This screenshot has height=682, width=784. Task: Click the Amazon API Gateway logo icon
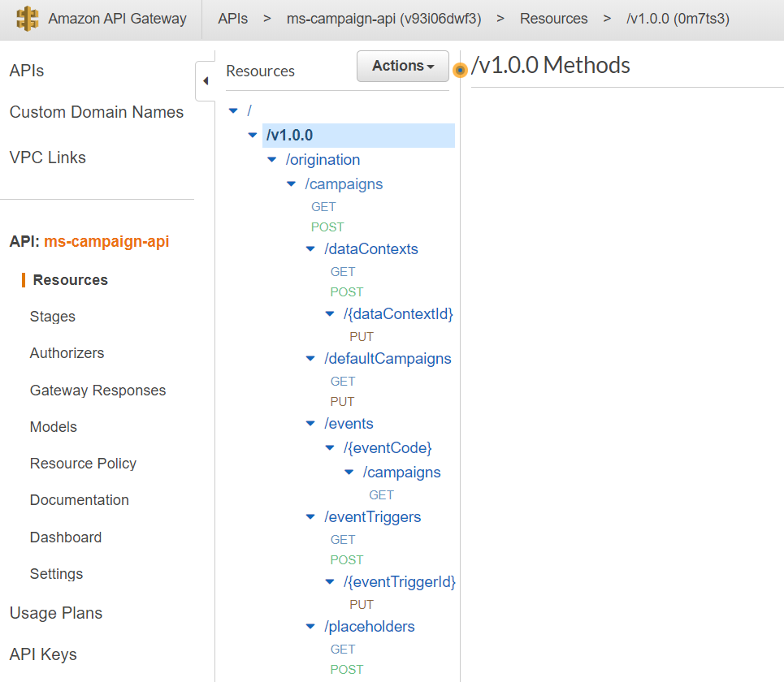tap(28, 19)
